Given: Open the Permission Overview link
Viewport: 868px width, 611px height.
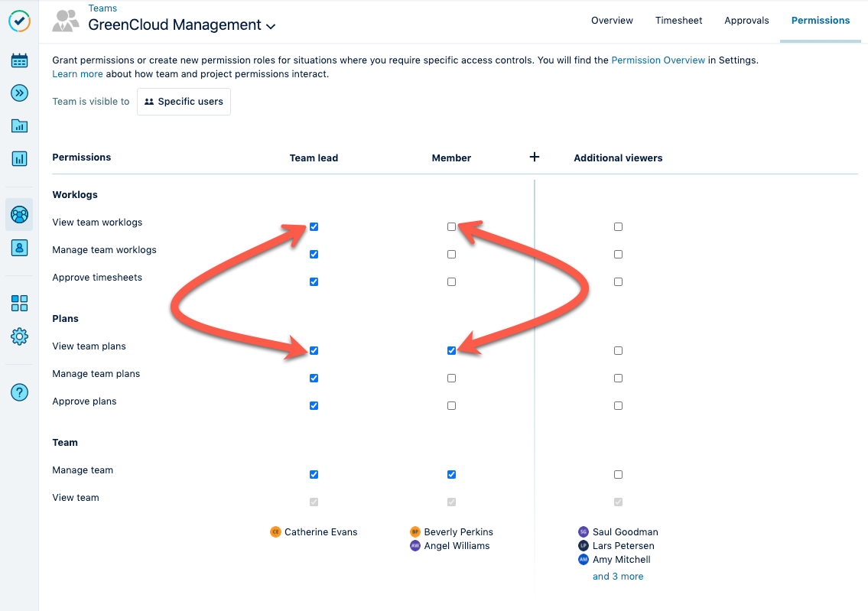Looking at the screenshot, I should [x=658, y=60].
